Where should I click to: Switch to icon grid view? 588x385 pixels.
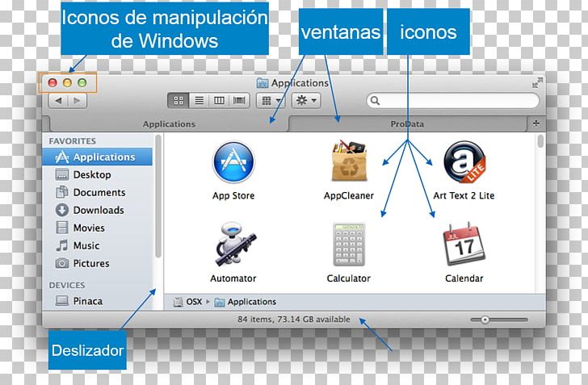click(178, 100)
